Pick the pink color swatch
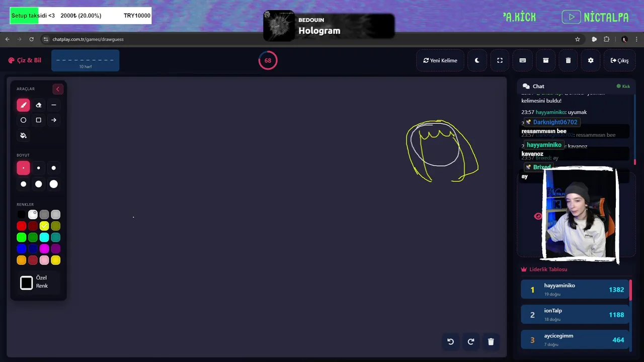 (x=44, y=260)
